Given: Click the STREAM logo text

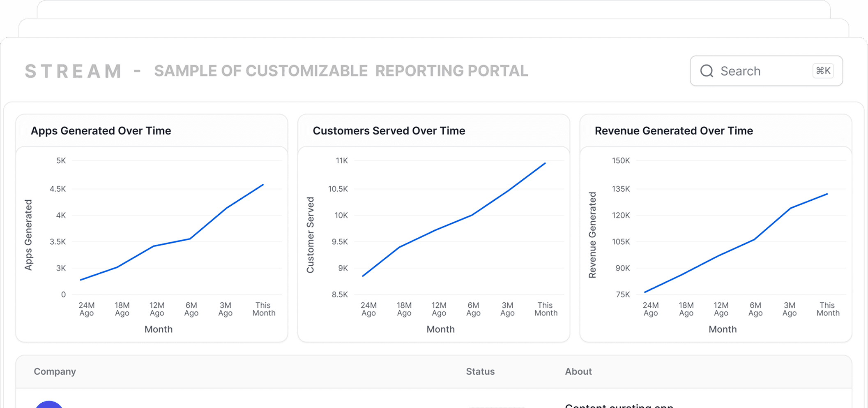Looking at the screenshot, I should (x=73, y=71).
